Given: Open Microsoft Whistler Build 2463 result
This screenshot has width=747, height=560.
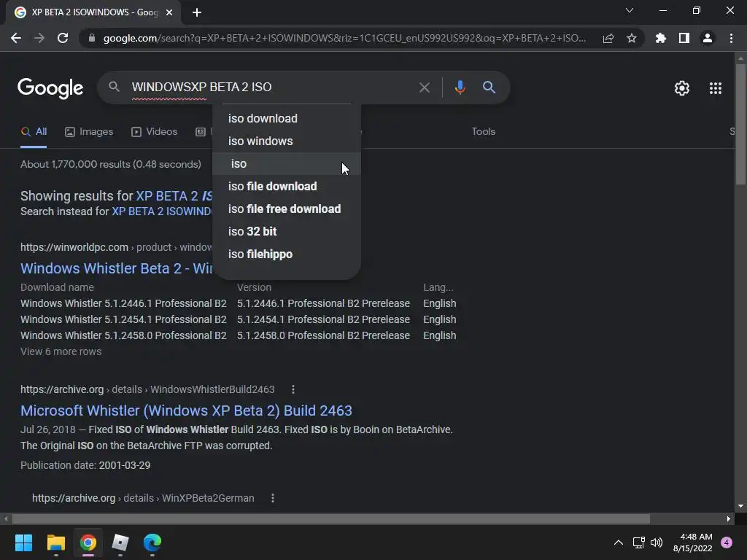Looking at the screenshot, I should 186,411.
